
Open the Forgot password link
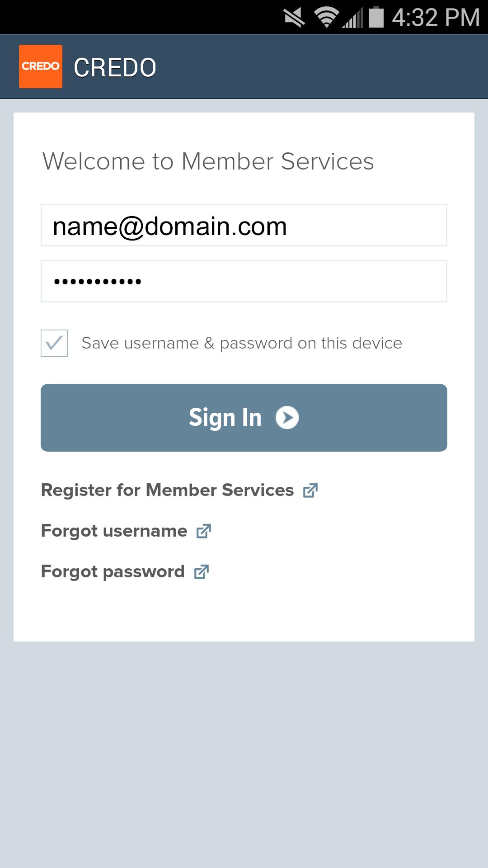[113, 571]
